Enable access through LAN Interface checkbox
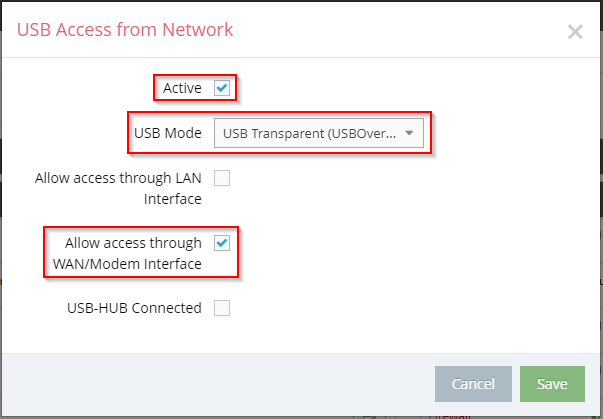Viewport: 603px width, 419px height. (222, 178)
